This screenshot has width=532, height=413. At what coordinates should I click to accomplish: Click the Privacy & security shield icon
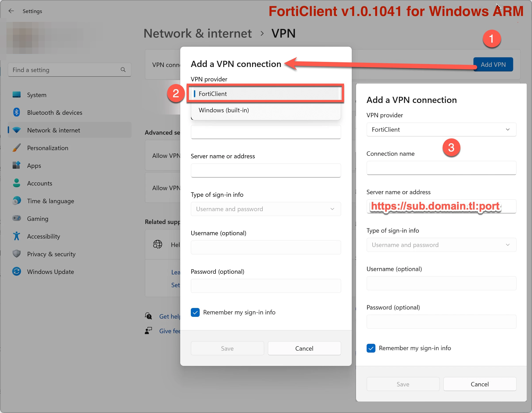coord(17,254)
